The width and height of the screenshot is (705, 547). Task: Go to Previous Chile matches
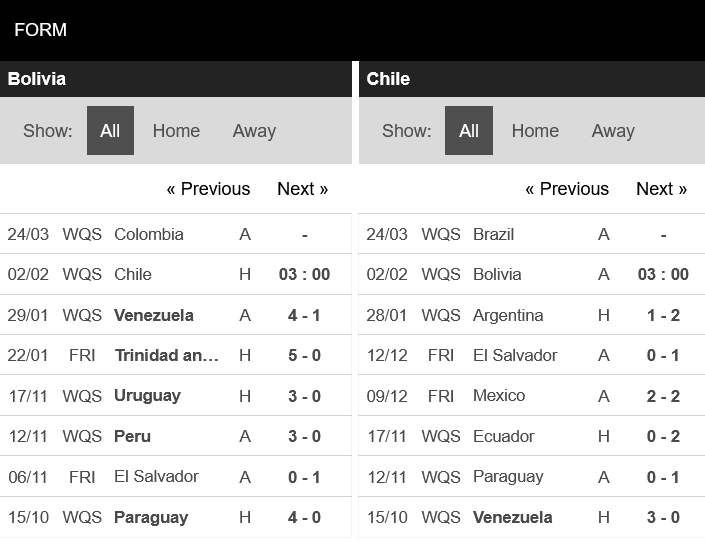(x=567, y=189)
